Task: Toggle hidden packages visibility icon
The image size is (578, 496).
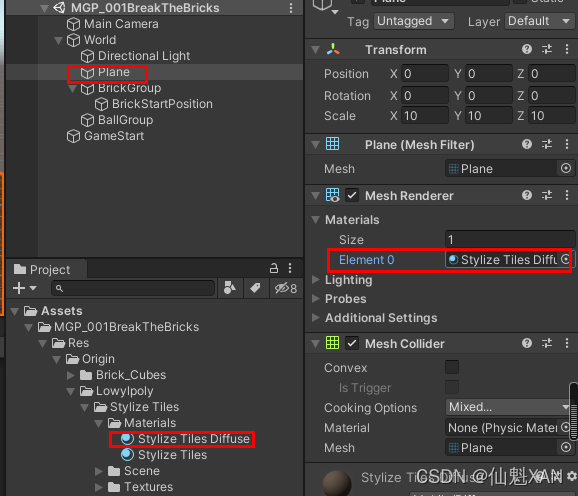Action: [x=286, y=288]
